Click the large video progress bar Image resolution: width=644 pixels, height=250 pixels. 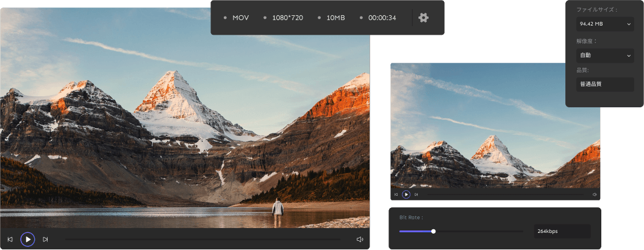[203, 239]
